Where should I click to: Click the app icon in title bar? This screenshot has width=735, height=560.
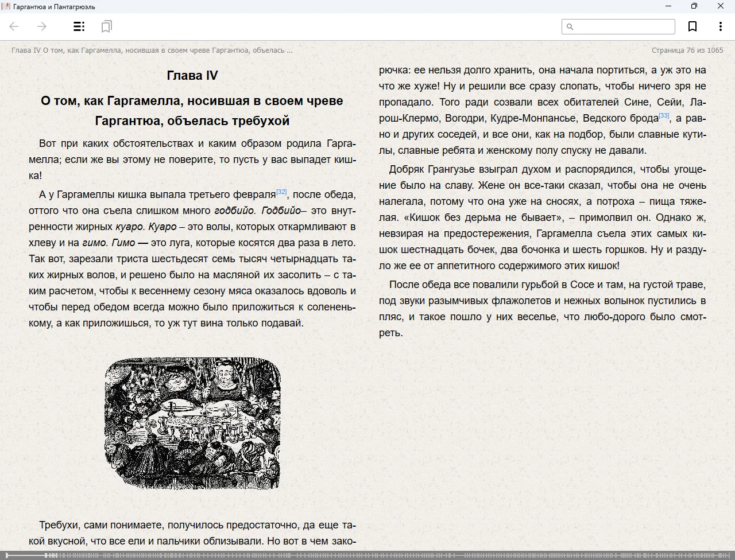(x=6, y=6)
